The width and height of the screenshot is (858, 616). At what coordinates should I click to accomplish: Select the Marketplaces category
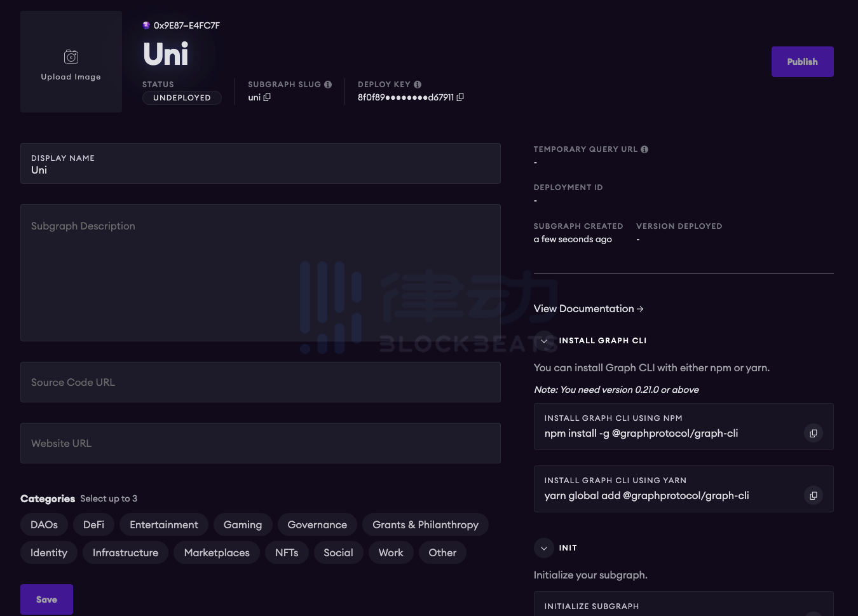point(217,552)
